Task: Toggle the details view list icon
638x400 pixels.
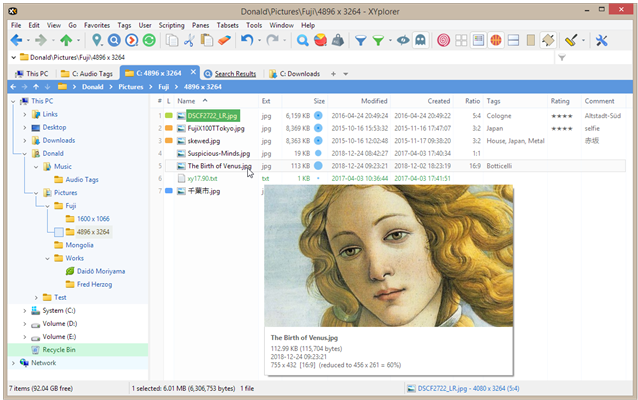Action: point(478,40)
